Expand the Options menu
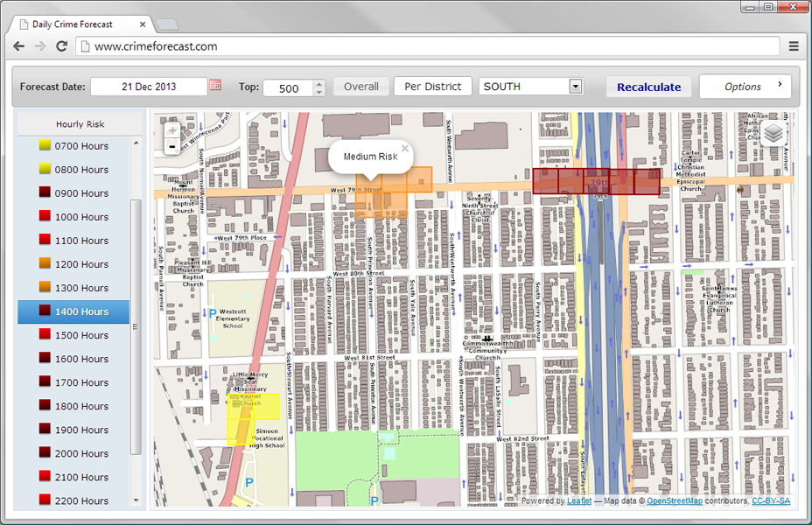Screen dimensions: 812x525 [745, 87]
